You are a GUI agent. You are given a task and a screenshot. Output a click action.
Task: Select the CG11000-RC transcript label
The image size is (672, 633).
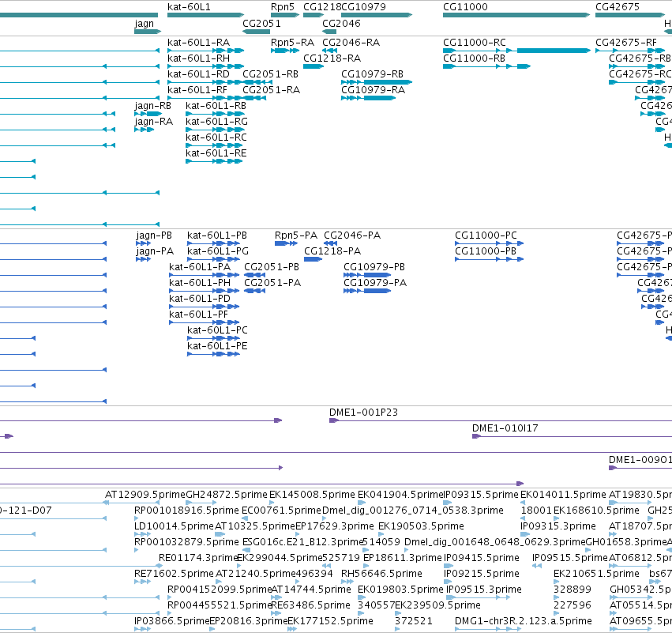475,43
